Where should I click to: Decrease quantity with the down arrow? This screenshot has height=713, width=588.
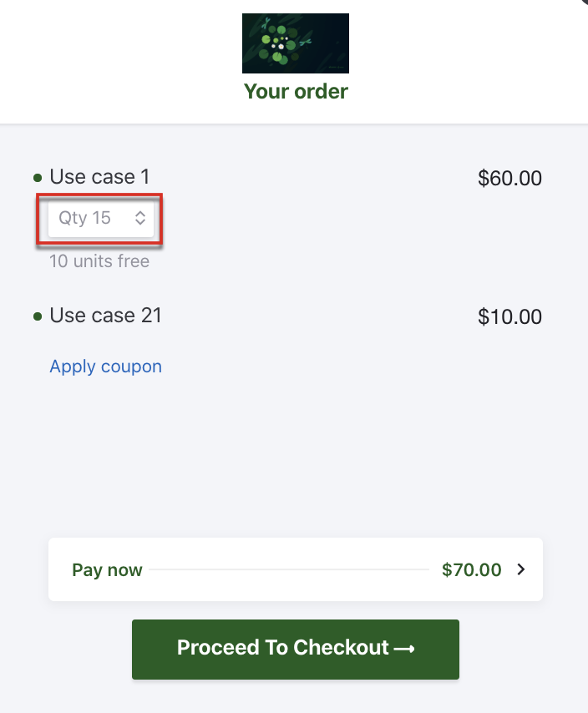(x=140, y=223)
